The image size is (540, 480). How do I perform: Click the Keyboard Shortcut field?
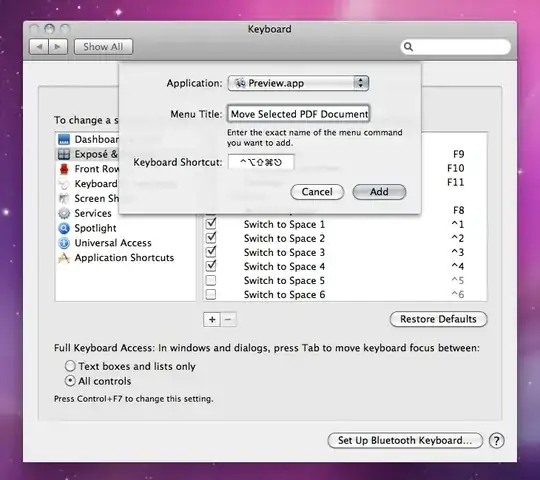click(x=261, y=162)
